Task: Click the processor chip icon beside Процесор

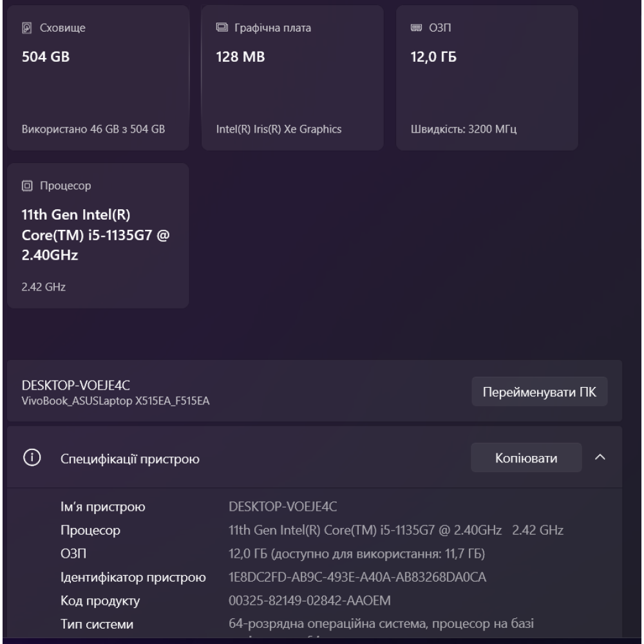Action: tap(26, 186)
